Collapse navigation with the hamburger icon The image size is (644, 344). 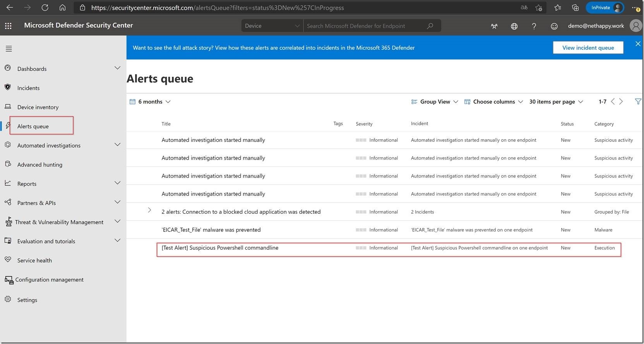click(9, 49)
